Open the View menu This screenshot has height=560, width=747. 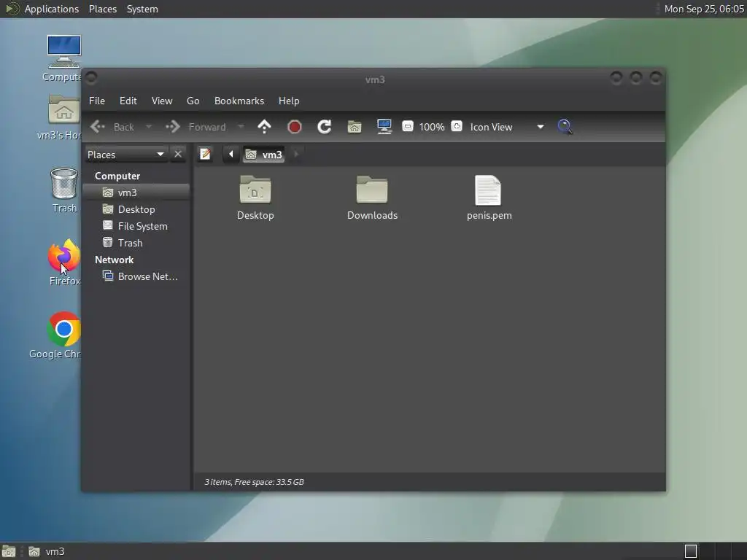[x=162, y=101]
